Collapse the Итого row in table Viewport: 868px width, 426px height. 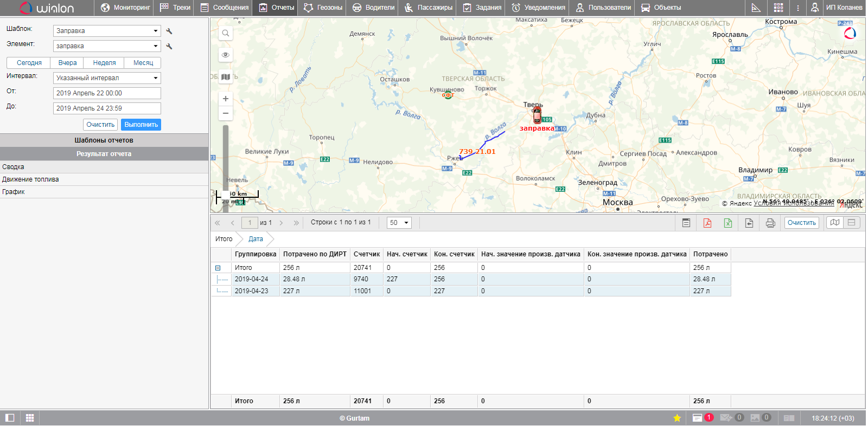coord(218,268)
